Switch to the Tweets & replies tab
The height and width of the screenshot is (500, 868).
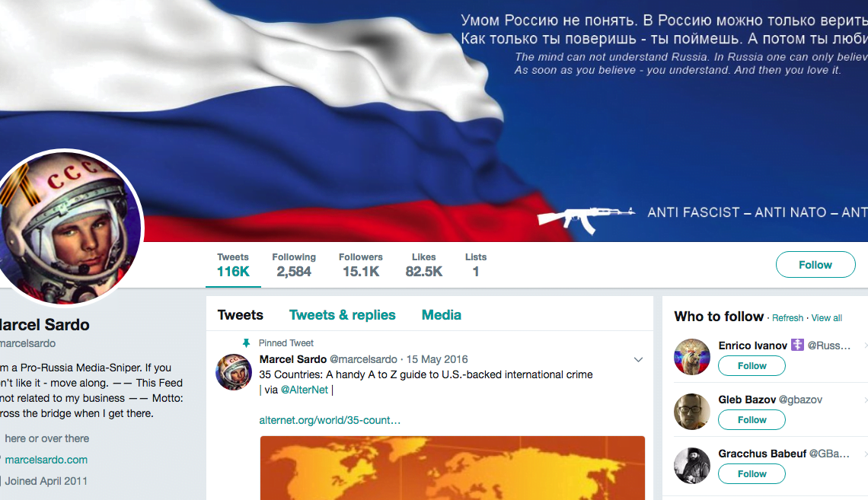(342, 315)
